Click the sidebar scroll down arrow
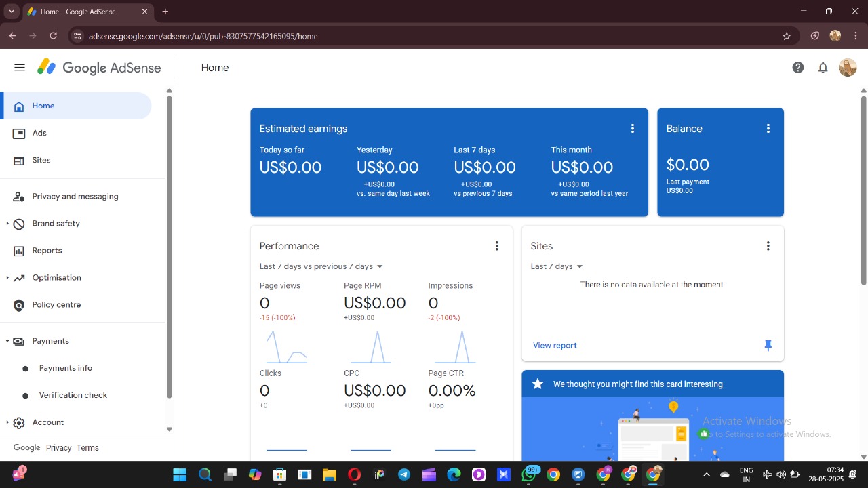 coord(169,429)
